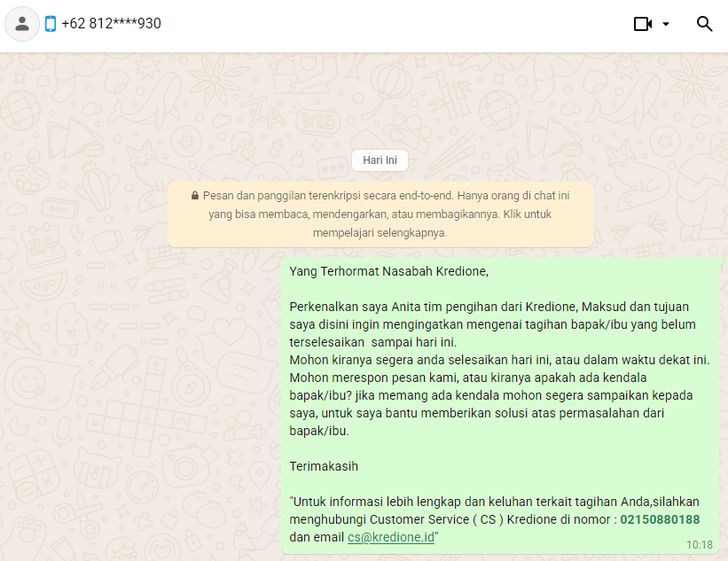Click the 'Yang Terhormat Nasabah Kredione' greeting line
This screenshot has height=561, width=728.
[388, 271]
